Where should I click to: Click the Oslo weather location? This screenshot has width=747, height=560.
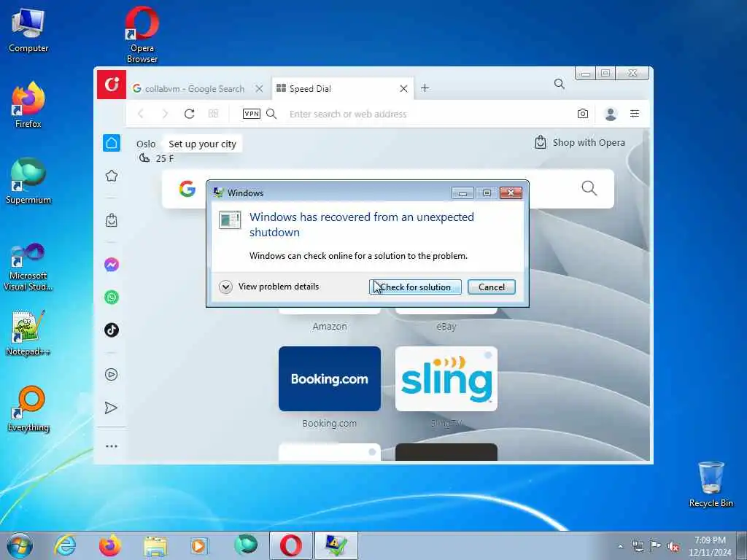point(146,144)
